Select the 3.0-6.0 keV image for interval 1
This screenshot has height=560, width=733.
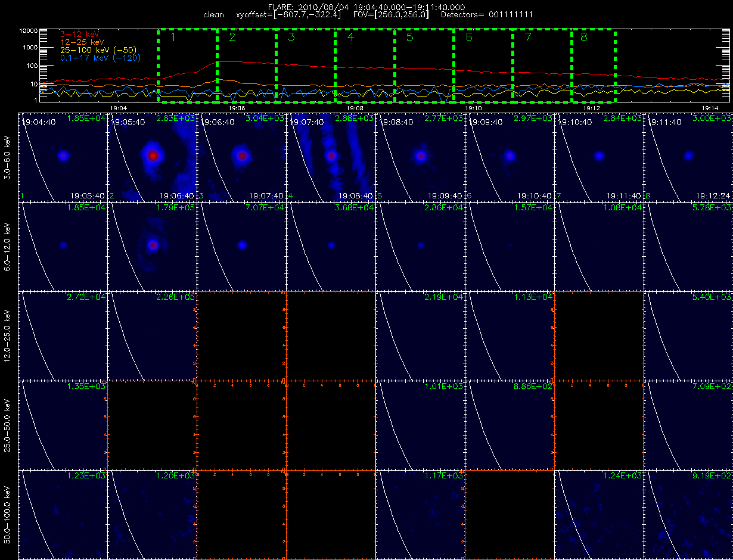coord(63,156)
